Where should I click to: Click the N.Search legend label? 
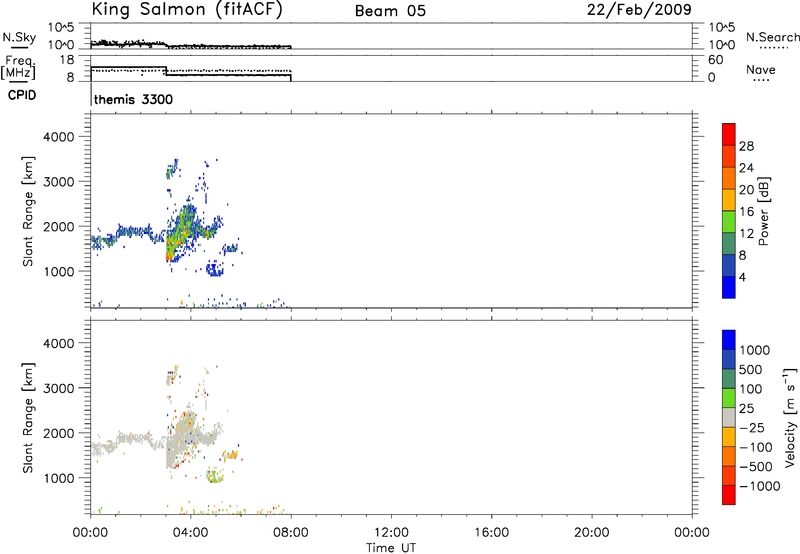(x=773, y=37)
